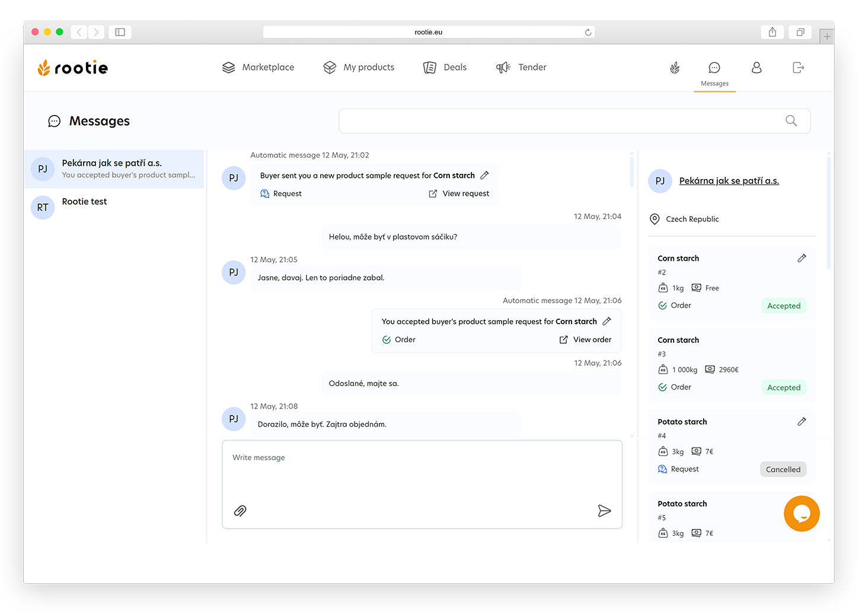This screenshot has height=616, width=859.
Task: Select Tender in the top navigation
Action: [532, 67]
